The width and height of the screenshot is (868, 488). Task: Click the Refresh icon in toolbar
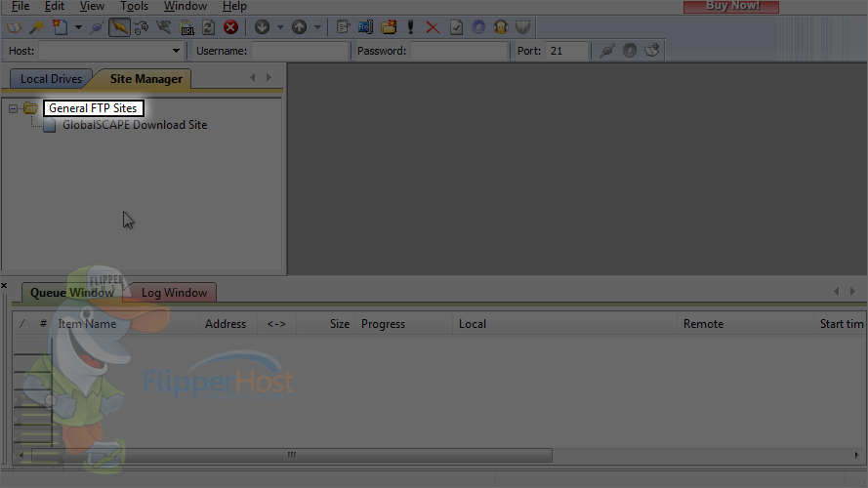click(x=209, y=27)
